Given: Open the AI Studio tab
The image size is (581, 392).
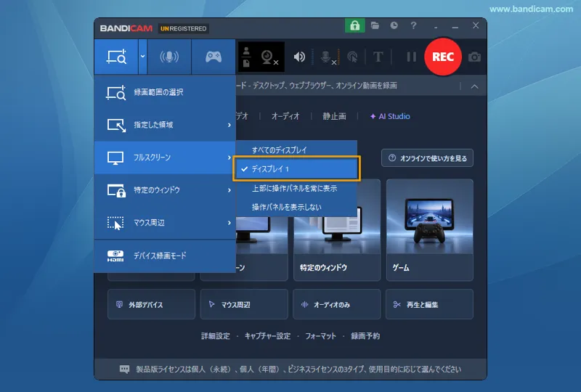Looking at the screenshot, I should coord(390,116).
